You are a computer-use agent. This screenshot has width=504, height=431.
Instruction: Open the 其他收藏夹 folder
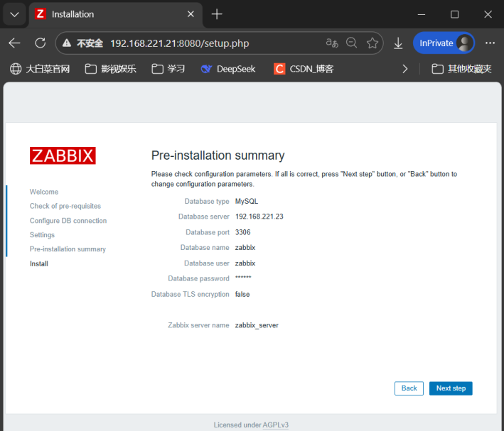461,69
